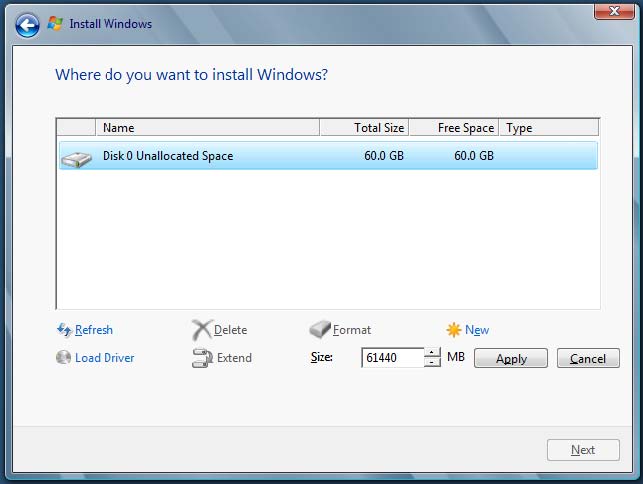Click the Delete X icon
Viewport: 643px width, 484px height.
pos(202,330)
